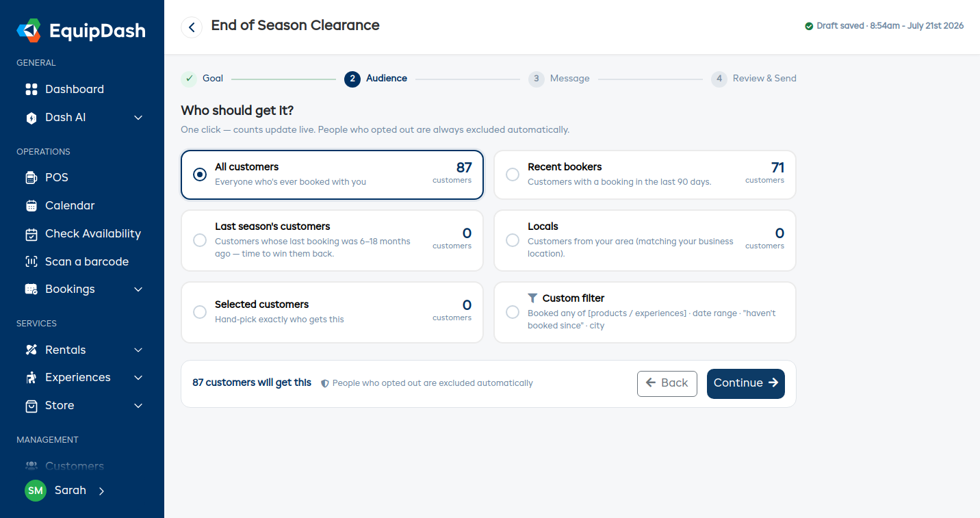Select Last season's customers radio button
Viewport: 980px width, 518px height.
[200, 240]
